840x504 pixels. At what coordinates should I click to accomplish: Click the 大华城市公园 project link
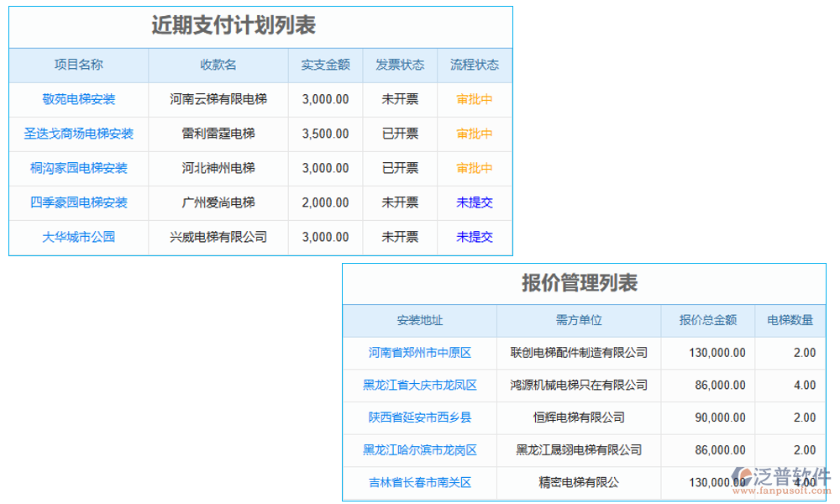point(77,237)
